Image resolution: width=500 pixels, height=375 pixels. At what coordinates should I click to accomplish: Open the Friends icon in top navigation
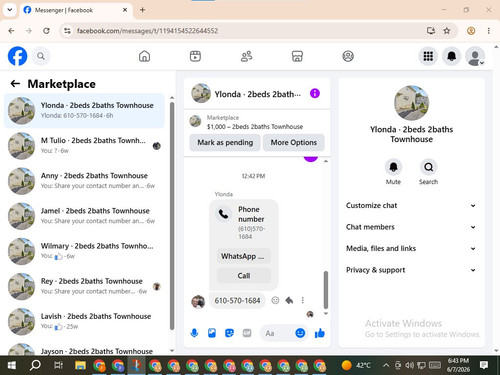coord(246,56)
